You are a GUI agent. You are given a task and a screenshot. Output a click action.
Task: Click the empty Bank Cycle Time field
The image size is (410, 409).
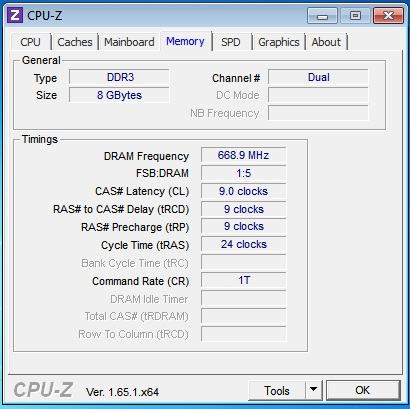[x=243, y=263]
